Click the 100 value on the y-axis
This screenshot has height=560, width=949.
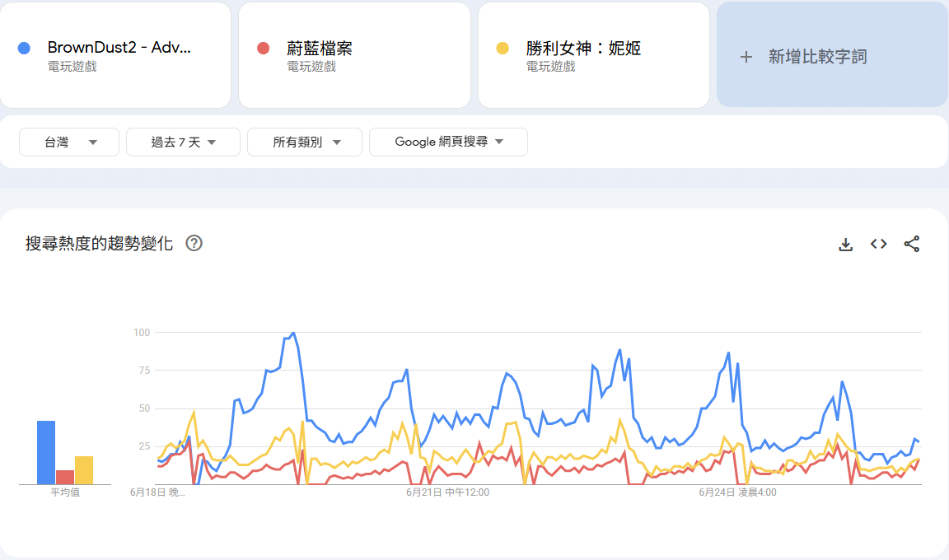[x=142, y=333]
